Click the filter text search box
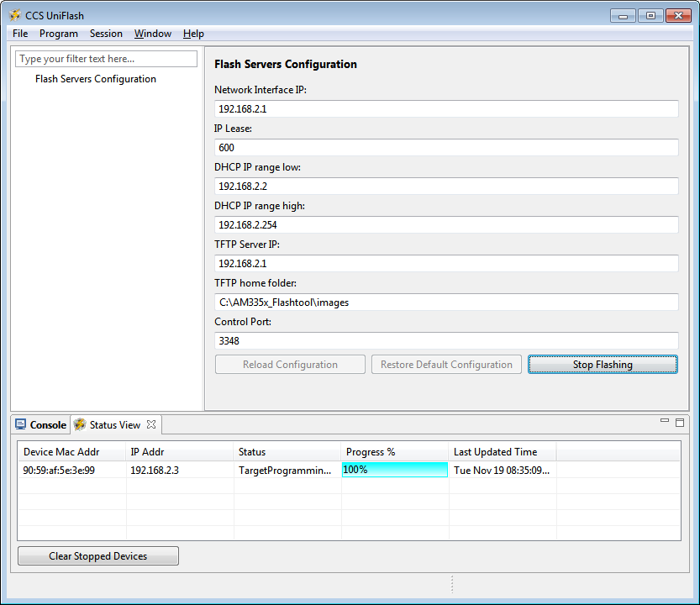Screen dimensions: 700x605 point(107,59)
